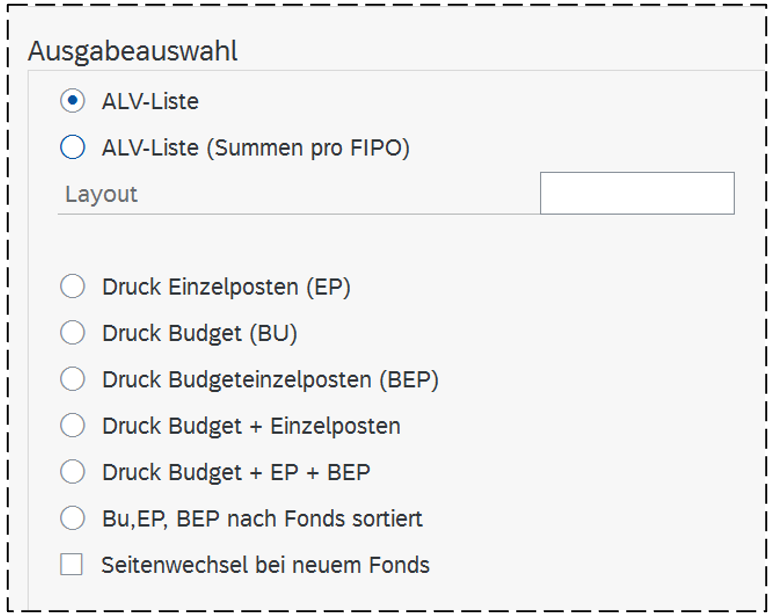The width and height of the screenshot is (772, 615).
Task: Click the "Druck Budget + EP + BEP" label text
Action: click(x=236, y=472)
